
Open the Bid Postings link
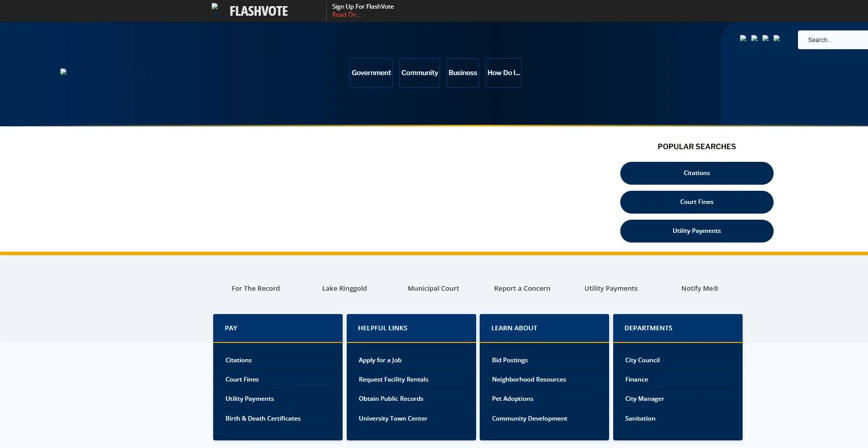pos(510,360)
